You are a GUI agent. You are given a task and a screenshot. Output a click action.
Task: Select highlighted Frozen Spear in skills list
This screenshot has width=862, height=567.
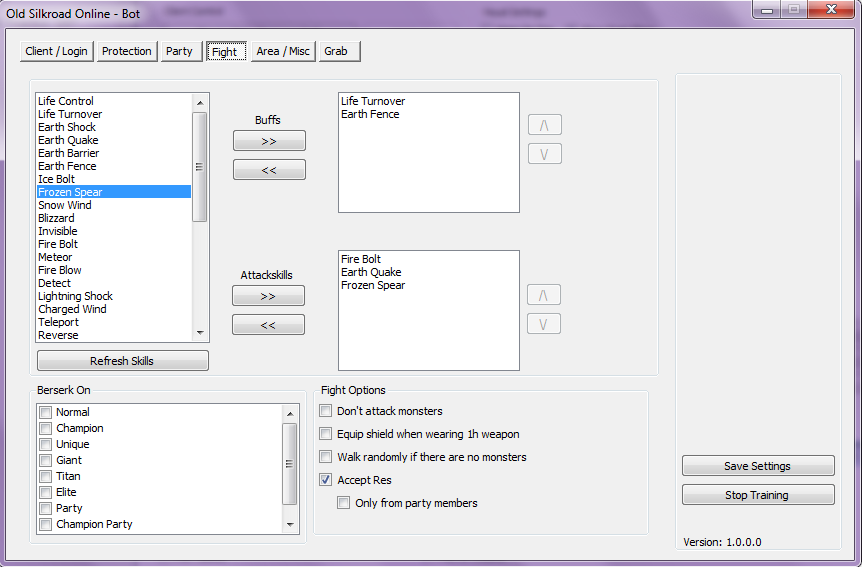(x=114, y=192)
